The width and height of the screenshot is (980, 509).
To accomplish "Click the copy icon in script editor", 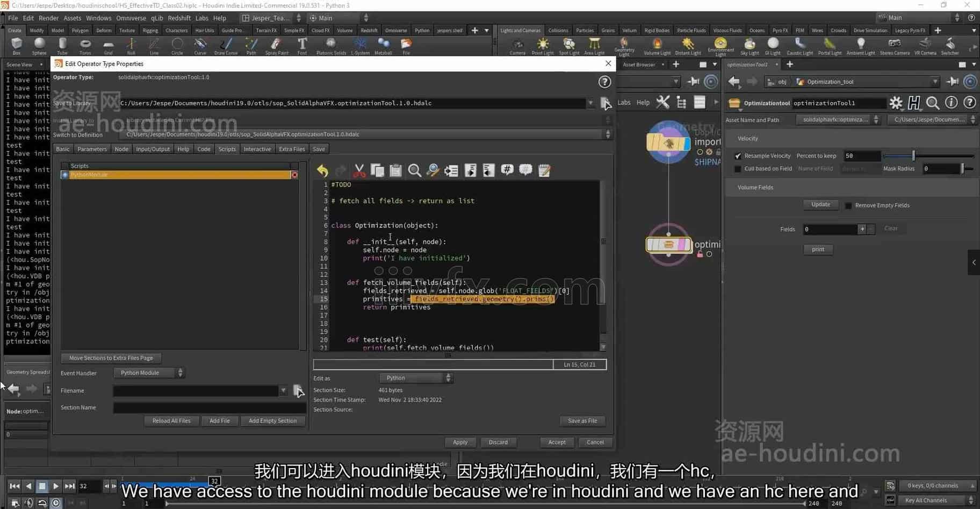I will pyautogui.click(x=377, y=170).
